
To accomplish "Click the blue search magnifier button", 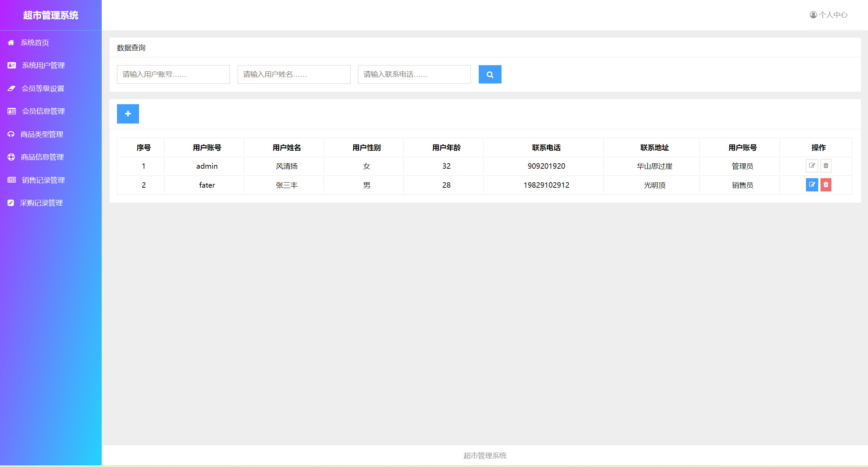I will [x=490, y=74].
